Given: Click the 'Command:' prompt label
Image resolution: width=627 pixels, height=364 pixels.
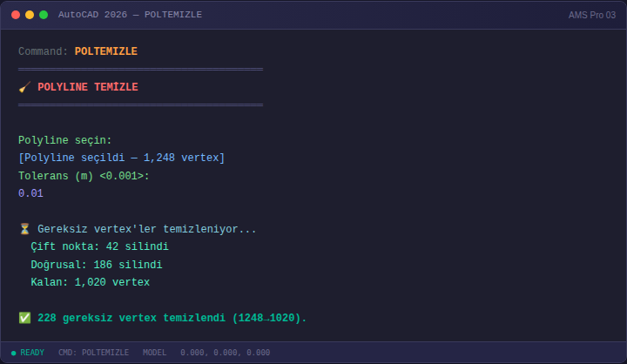Looking at the screenshot, I should 44,51.
